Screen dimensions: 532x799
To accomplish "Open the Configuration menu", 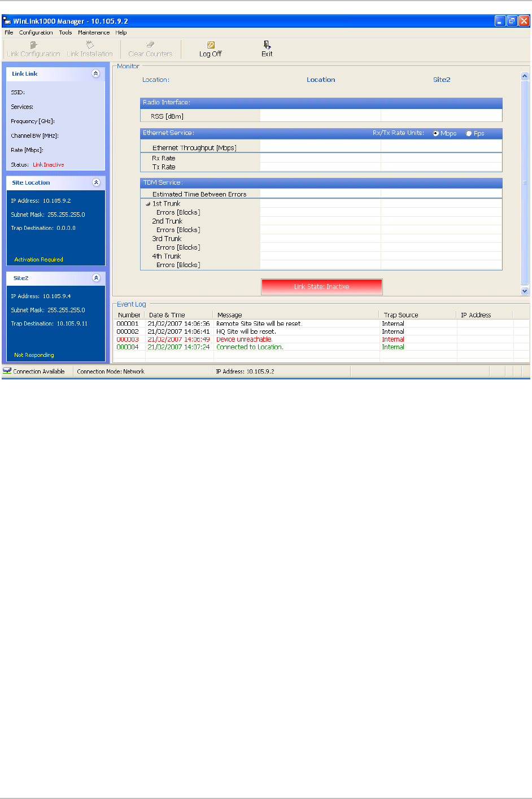I will pyautogui.click(x=36, y=32).
